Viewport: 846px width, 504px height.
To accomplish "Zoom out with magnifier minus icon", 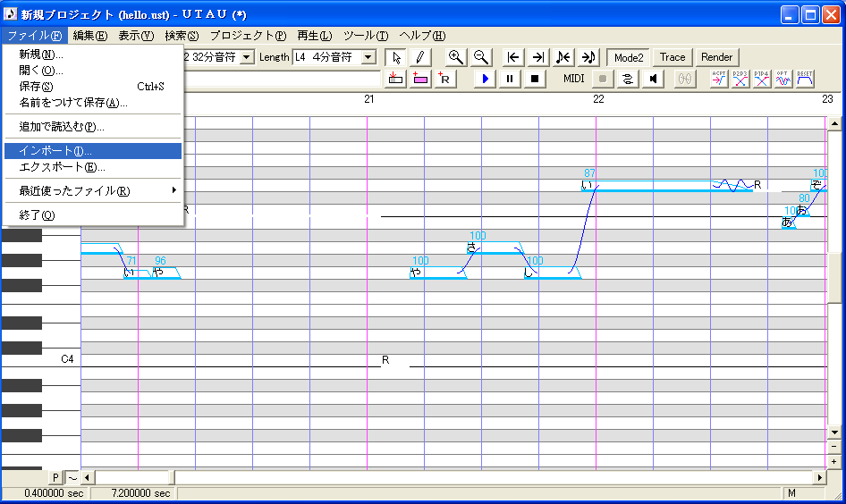I will click(x=480, y=57).
